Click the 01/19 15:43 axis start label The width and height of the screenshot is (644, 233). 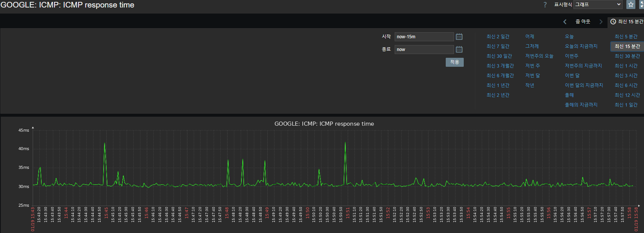coord(33,219)
